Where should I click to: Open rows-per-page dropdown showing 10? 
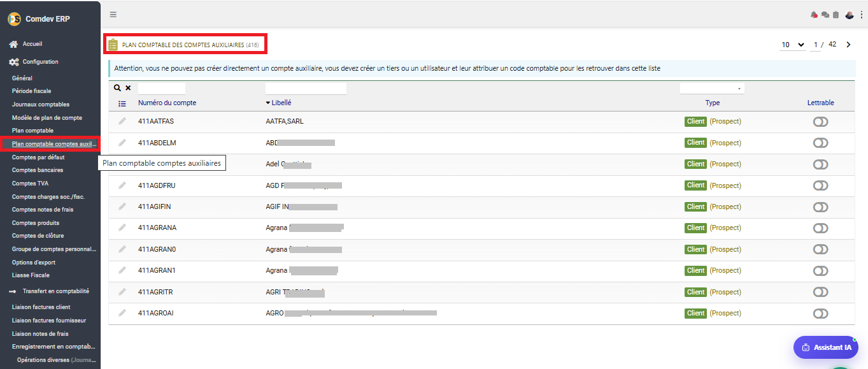tap(793, 45)
